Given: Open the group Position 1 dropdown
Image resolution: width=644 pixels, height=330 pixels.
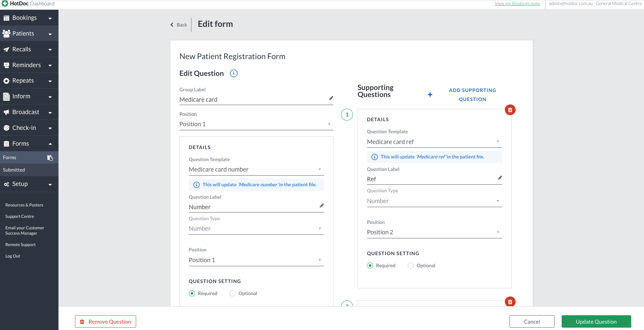Looking at the screenshot, I should (x=256, y=124).
